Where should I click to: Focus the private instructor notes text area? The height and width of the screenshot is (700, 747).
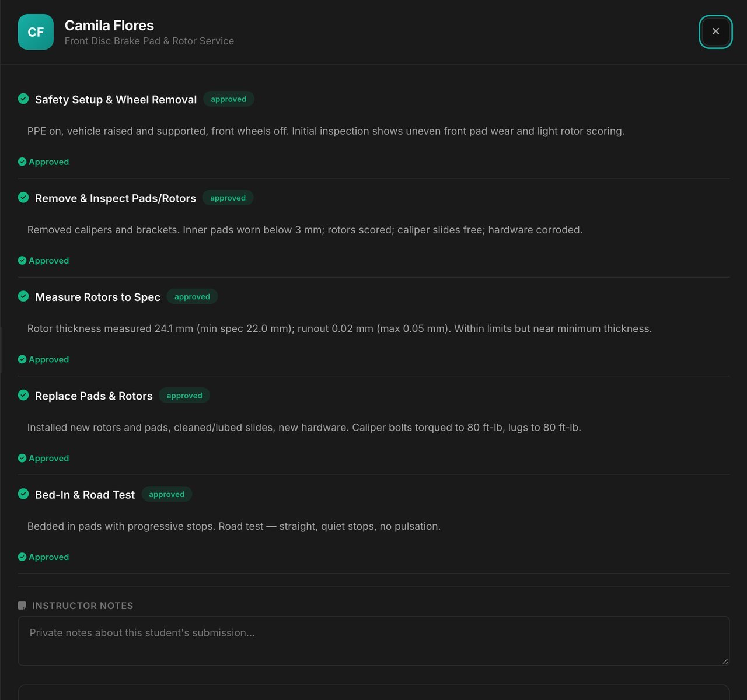(x=373, y=640)
